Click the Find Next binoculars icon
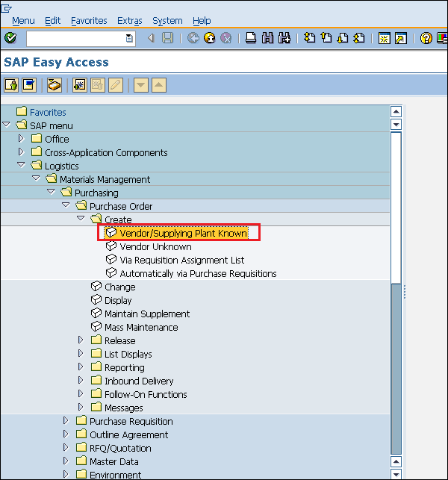 click(x=284, y=38)
